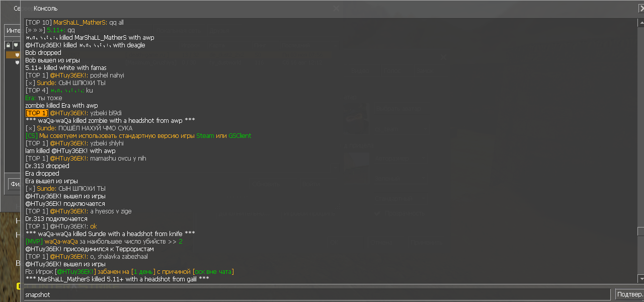Click the green Steam word in console

click(205, 136)
